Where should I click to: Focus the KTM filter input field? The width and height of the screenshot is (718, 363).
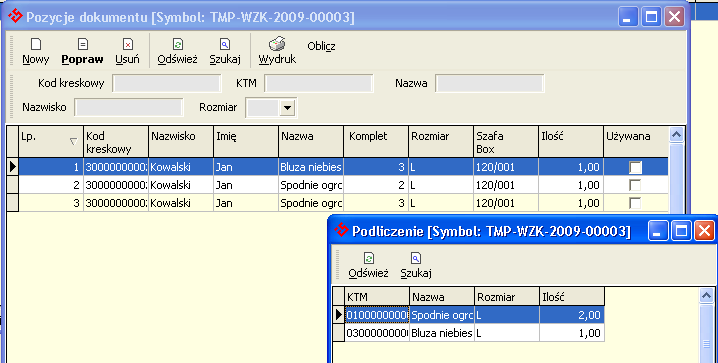319,84
